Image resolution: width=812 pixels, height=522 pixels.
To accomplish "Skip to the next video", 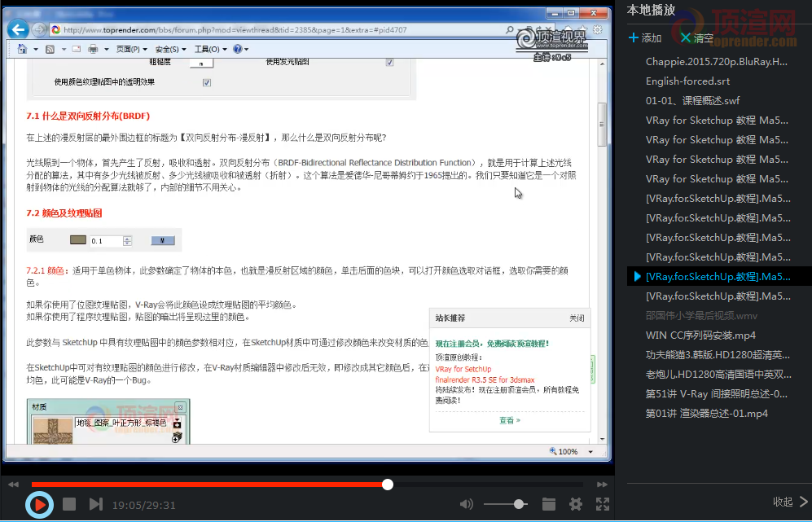I will click(x=96, y=504).
